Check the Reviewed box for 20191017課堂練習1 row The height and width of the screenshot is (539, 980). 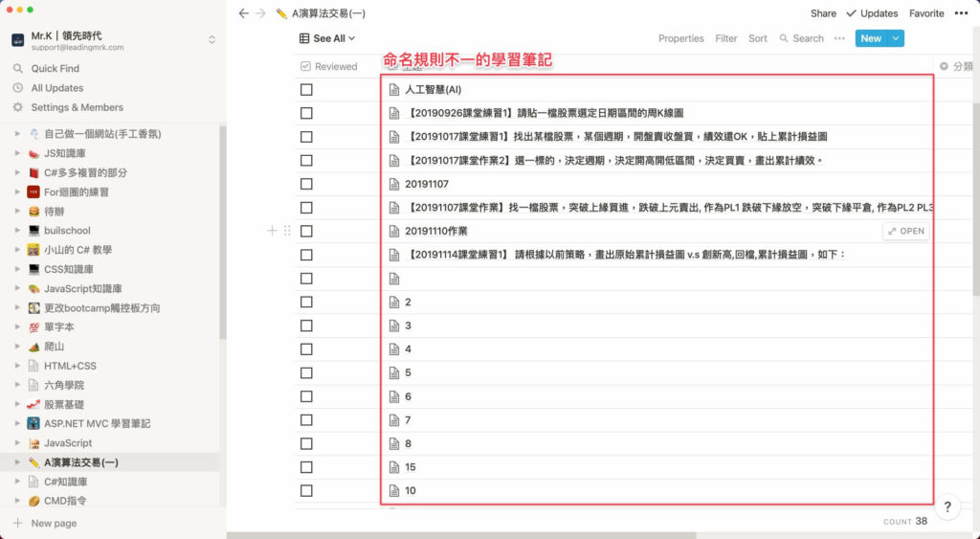[x=306, y=136]
